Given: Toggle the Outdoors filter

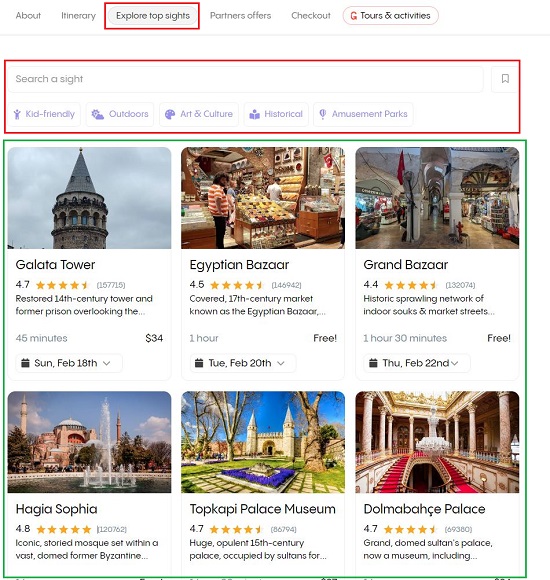Looking at the screenshot, I should tap(120, 114).
